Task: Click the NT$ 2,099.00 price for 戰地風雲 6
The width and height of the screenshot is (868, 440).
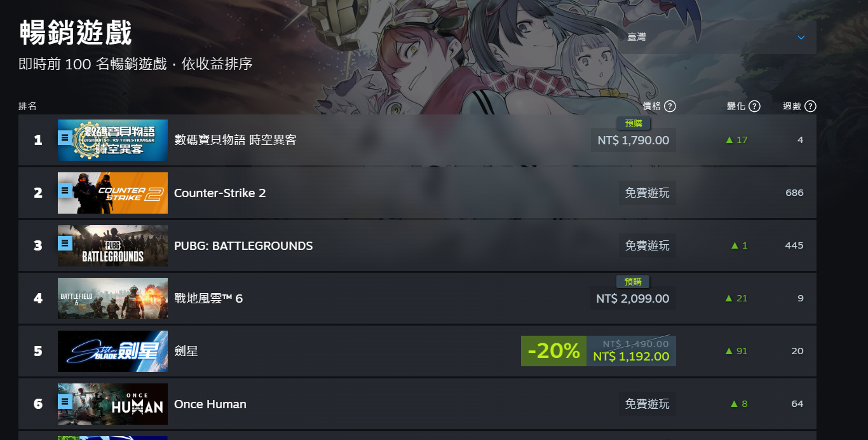Action: (x=633, y=298)
